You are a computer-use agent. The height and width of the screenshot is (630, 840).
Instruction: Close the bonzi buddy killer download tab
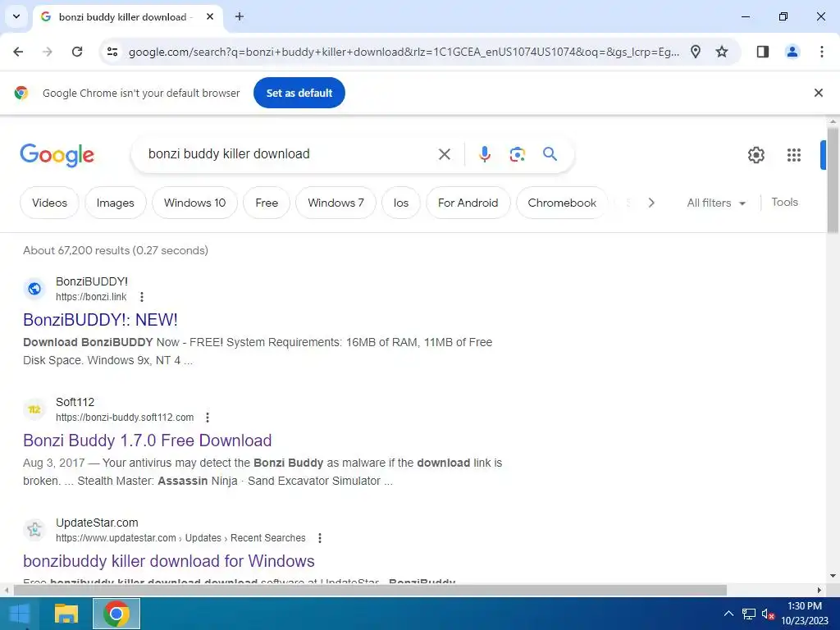click(210, 16)
